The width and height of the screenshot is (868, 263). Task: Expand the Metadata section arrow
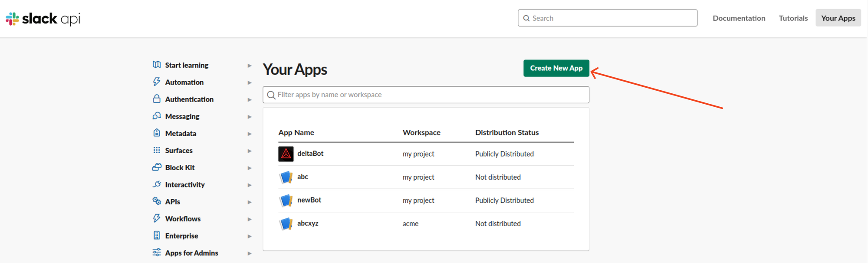pos(250,134)
